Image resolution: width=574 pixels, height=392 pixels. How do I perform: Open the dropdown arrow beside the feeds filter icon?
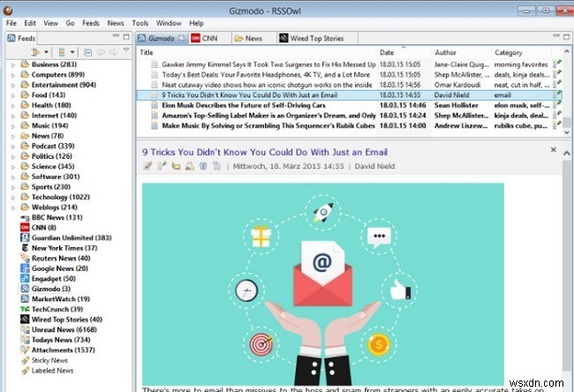tap(72, 52)
